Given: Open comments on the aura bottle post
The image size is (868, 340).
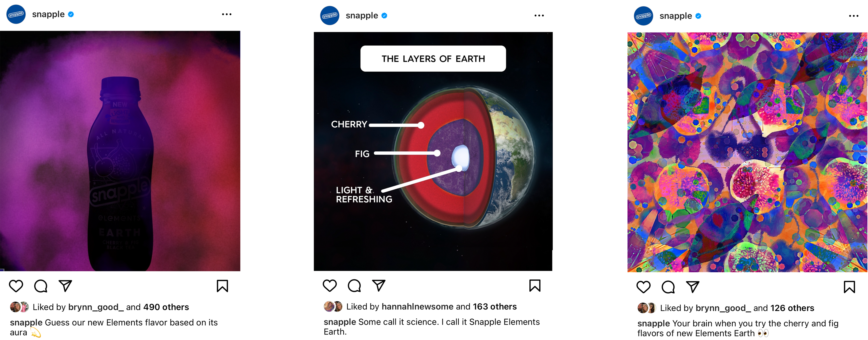Looking at the screenshot, I should tap(41, 286).
